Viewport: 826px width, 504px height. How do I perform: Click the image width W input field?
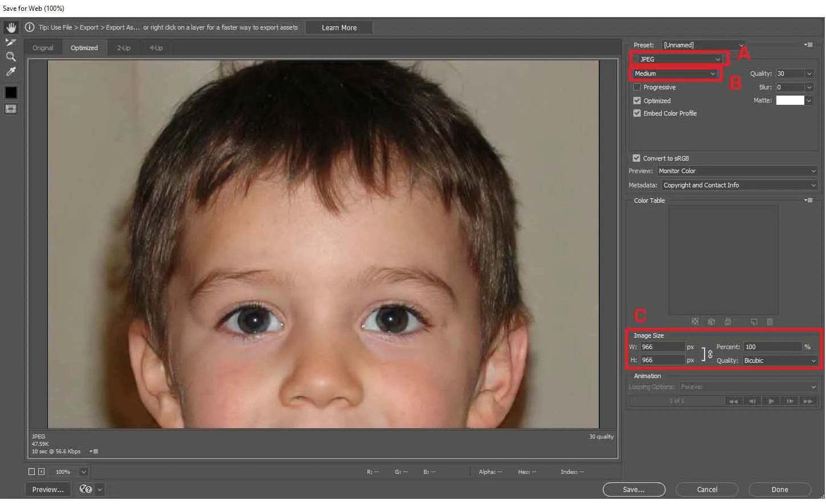click(x=662, y=347)
